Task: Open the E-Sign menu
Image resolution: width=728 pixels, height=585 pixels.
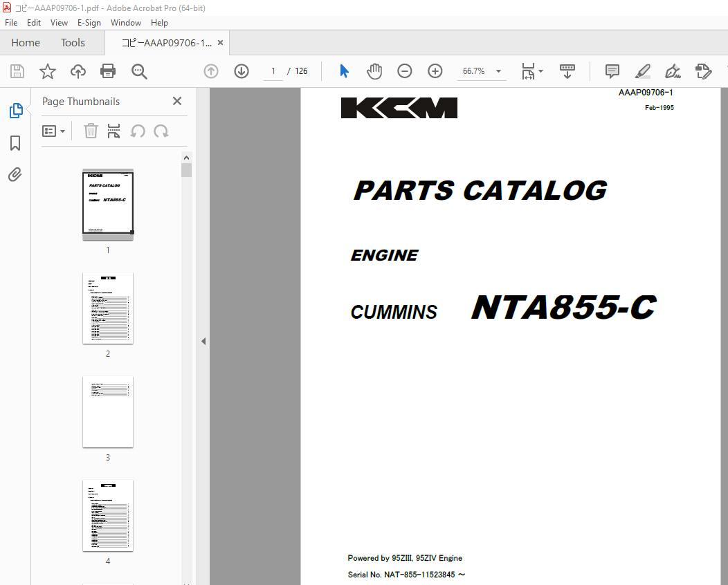Action: click(89, 22)
